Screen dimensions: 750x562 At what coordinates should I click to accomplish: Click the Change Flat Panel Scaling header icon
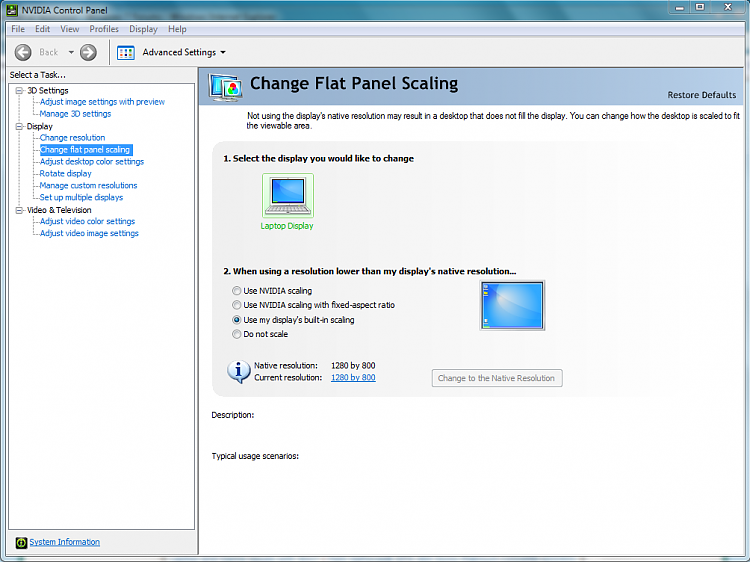tap(225, 87)
